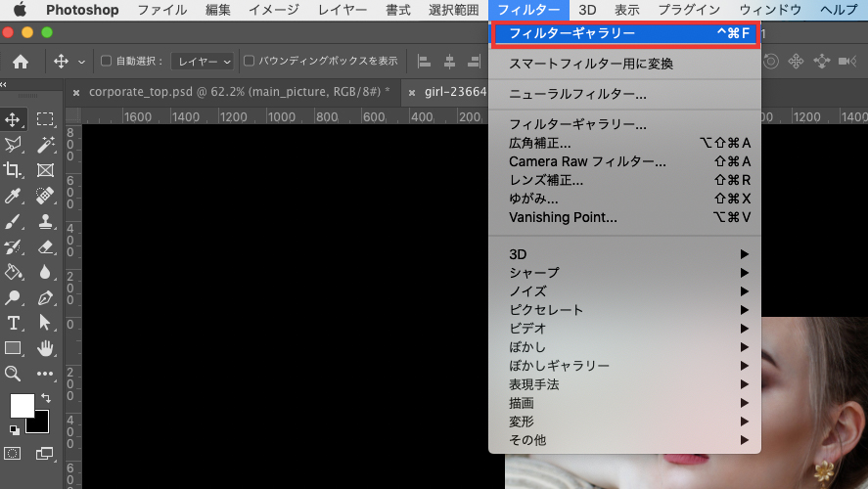Expand the 3D submenu in the filter list
This screenshot has width=868, height=489.
coord(624,254)
